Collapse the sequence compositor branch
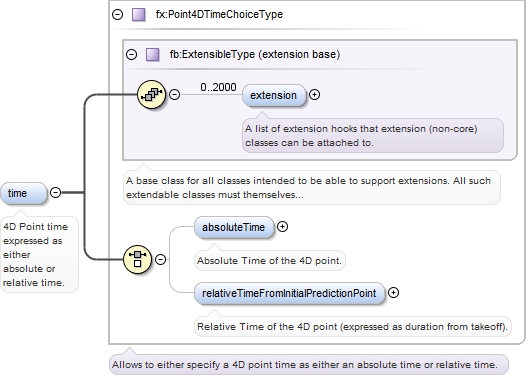The width and height of the screenshot is (527, 378). [x=174, y=94]
